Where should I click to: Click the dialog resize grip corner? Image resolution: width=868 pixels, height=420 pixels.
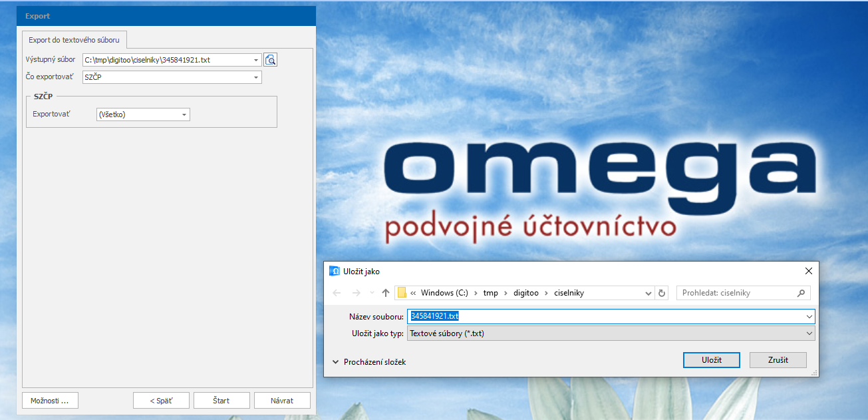[x=815, y=373]
